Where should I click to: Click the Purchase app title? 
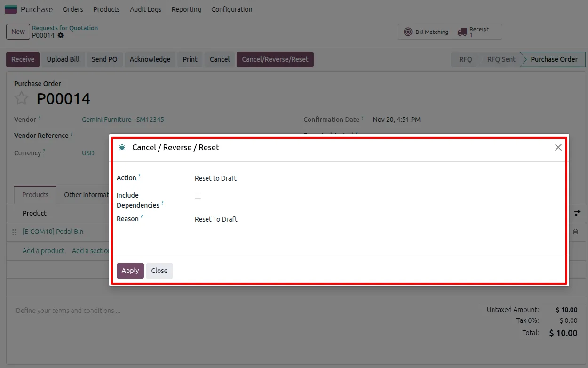(37, 9)
